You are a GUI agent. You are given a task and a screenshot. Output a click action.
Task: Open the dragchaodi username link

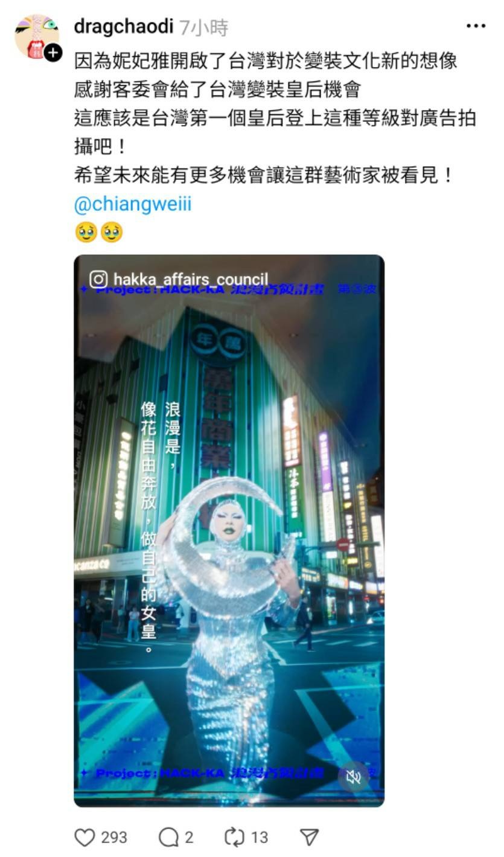[x=124, y=27]
